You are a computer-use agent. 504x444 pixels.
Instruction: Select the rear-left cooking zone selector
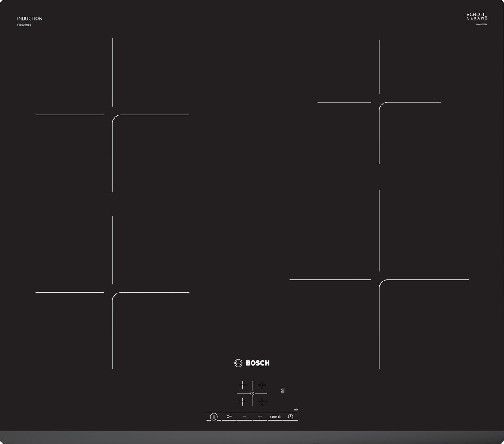[242, 385]
